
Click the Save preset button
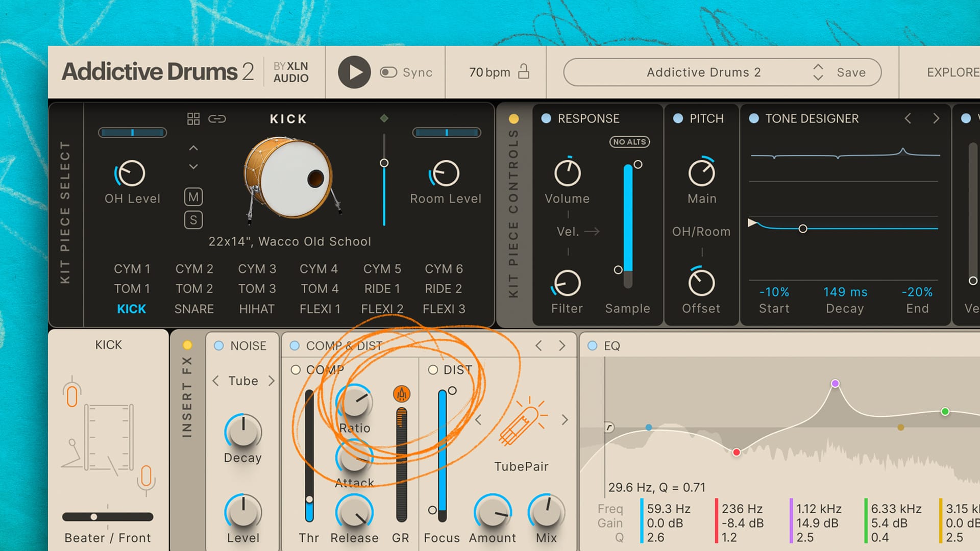tap(851, 72)
